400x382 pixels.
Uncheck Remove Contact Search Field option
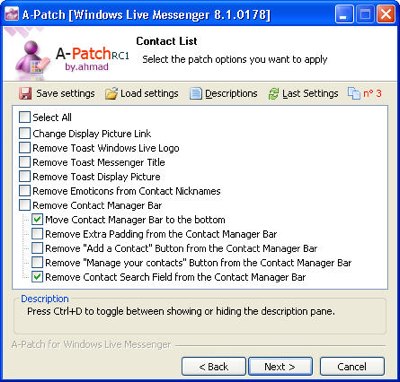coord(37,277)
